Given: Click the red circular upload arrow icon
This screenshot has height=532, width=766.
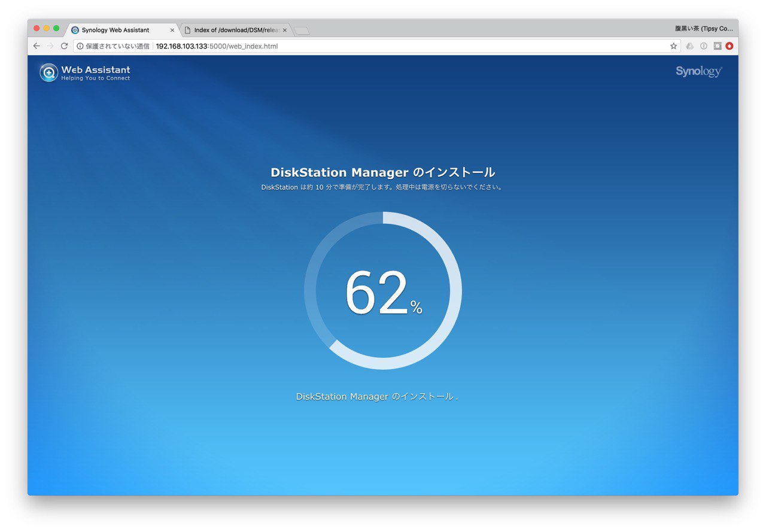Looking at the screenshot, I should click(729, 46).
